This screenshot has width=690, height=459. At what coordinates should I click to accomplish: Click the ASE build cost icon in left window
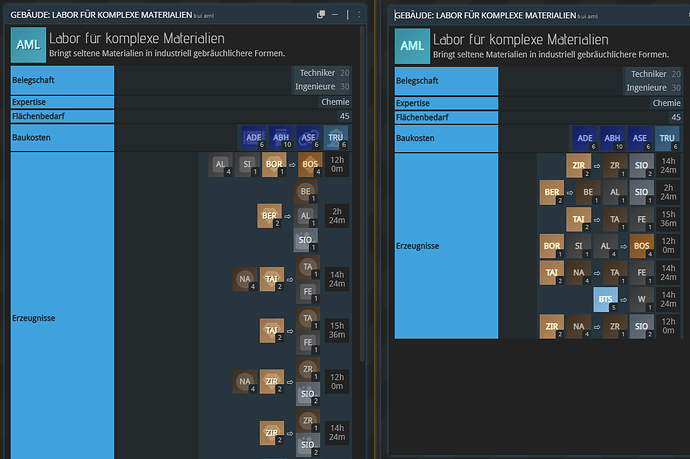click(308, 137)
